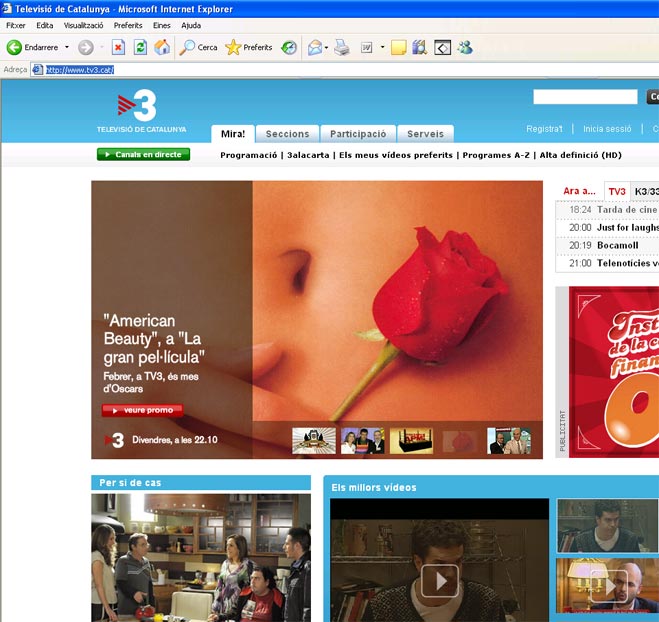Select the K3/33 schedule tab

pyautogui.click(x=645, y=192)
